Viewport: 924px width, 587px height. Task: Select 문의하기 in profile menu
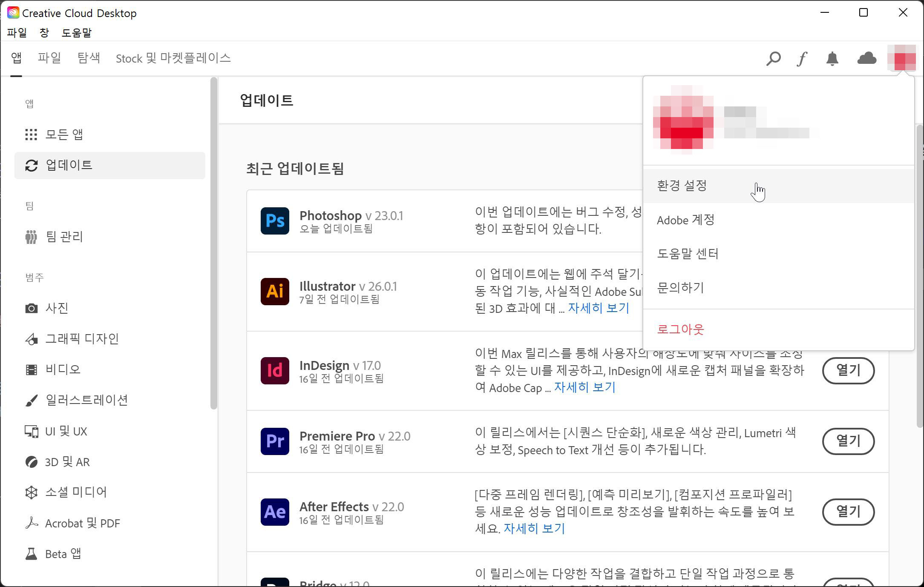point(778,288)
